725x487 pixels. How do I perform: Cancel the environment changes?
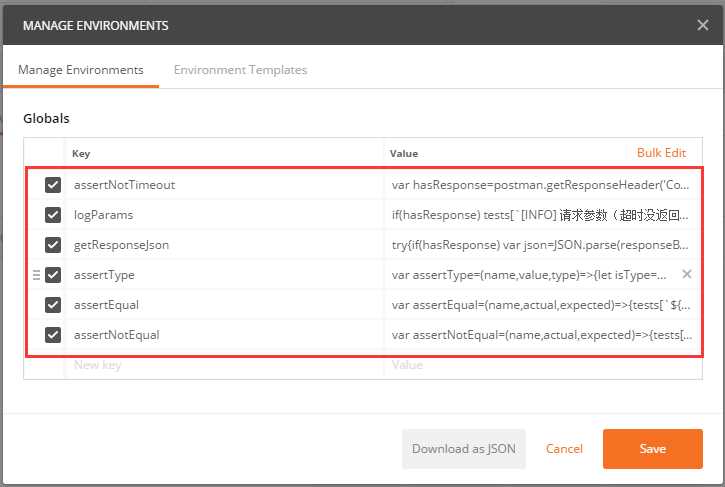[x=564, y=449]
